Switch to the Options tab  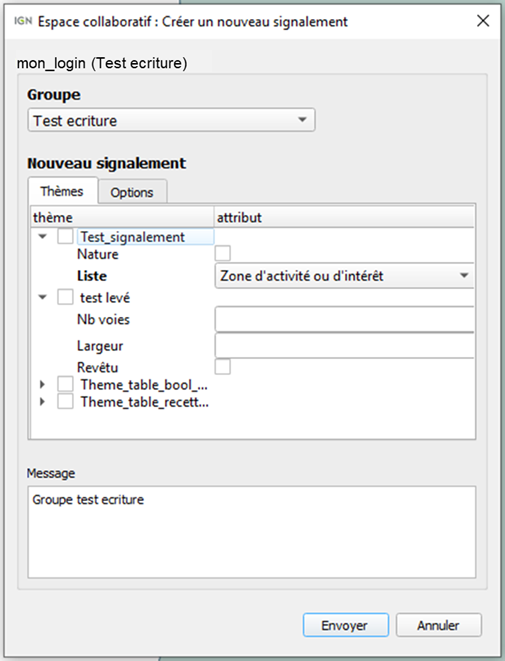coord(132,192)
